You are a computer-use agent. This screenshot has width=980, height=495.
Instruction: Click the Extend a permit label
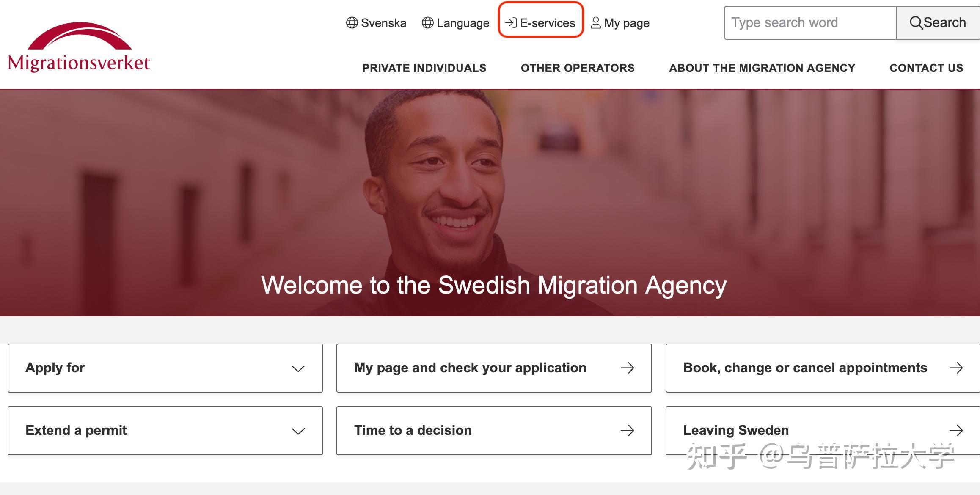tap(76, 430)
